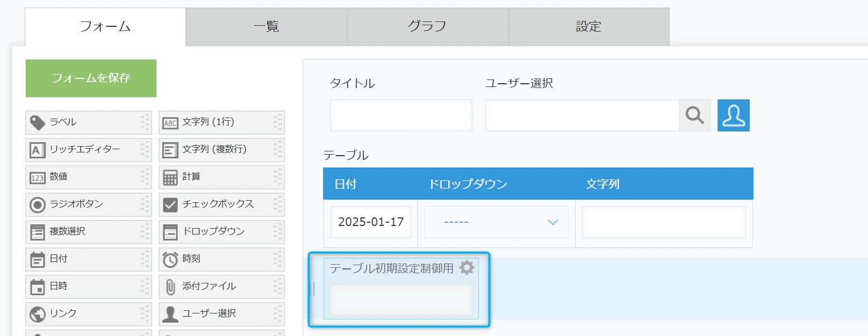Click the テーブル label above the table
868x336 pixels.
click(x=346, y=155)
